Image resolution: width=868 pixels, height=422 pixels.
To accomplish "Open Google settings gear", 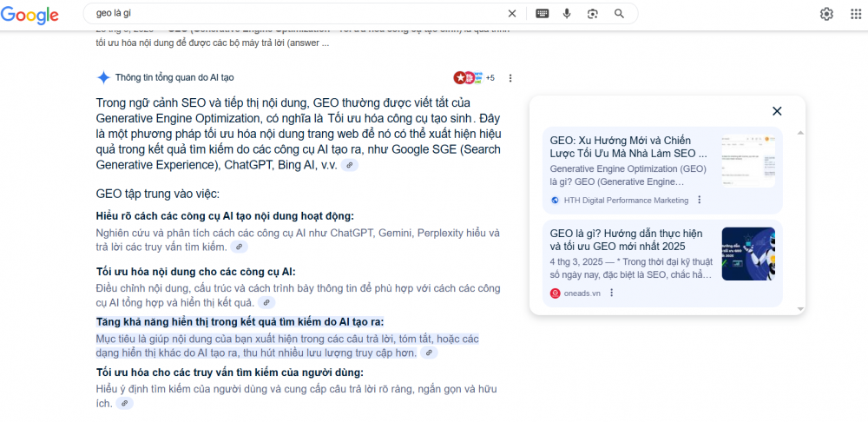I will (826, 15).
